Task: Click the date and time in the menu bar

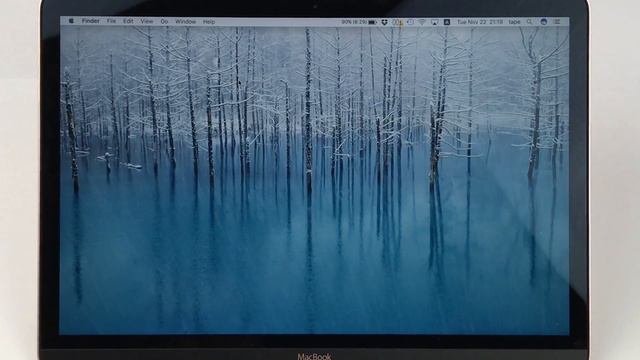Action: tap(480, 22)
